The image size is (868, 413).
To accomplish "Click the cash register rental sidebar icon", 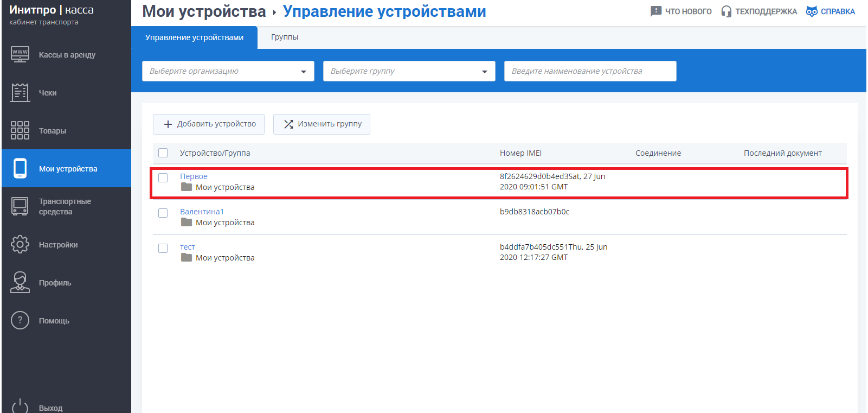I will point(20,55).
